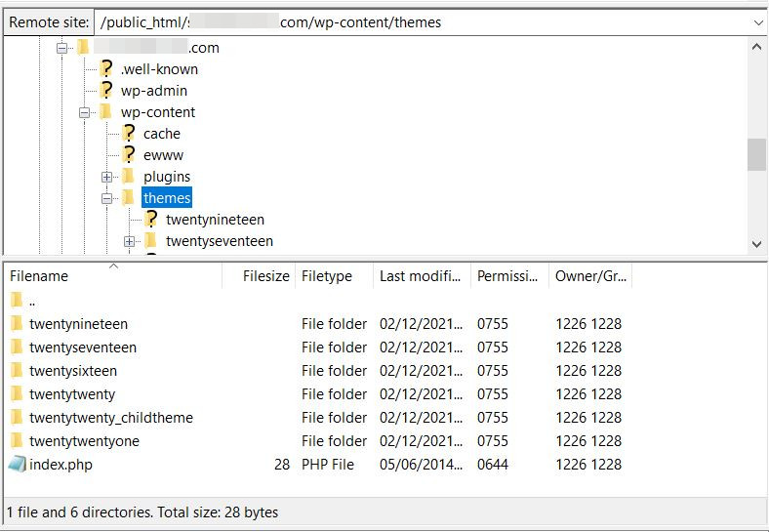Expand the twentyseventeen tree node
The height and width of the screenshot is (532, 769).
(x=130, y=241)
